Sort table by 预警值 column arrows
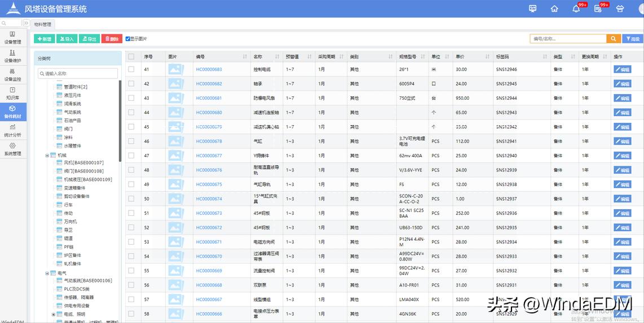The width and height of the screenshot is (644, 323). 309,56
